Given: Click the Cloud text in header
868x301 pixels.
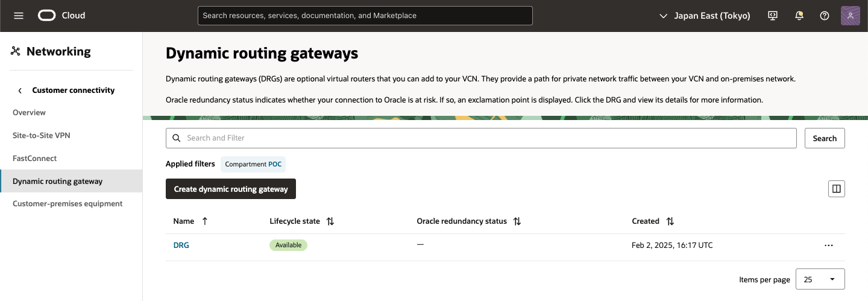Looking at the screenshot, I should tap(74, 16).
